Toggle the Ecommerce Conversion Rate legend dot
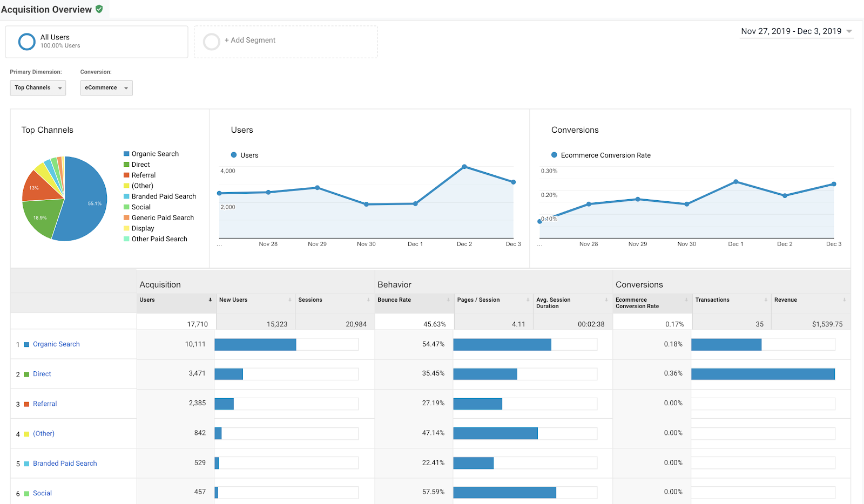This screenshot has width=864, height=504. (x=554, y=155)
